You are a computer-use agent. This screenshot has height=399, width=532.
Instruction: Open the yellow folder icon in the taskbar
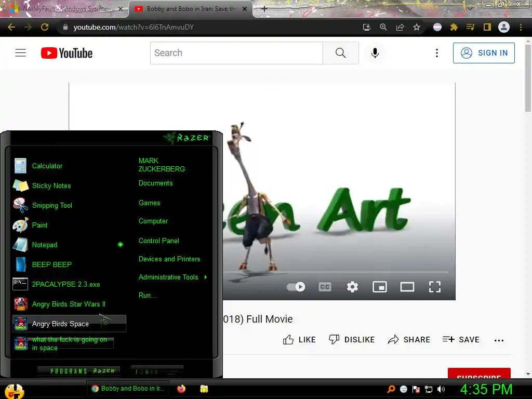click(x=204, y=389)
